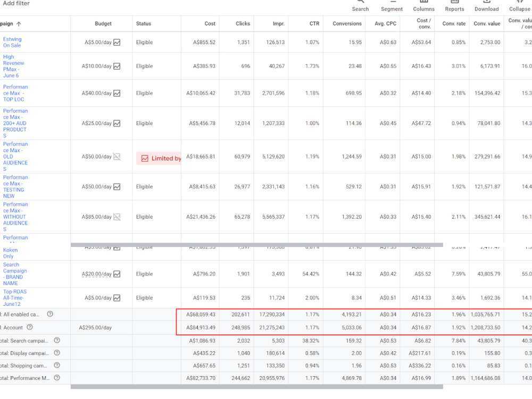
Task: Click budget chart icon for High Revenew PMax
Action: pos(117,66)
